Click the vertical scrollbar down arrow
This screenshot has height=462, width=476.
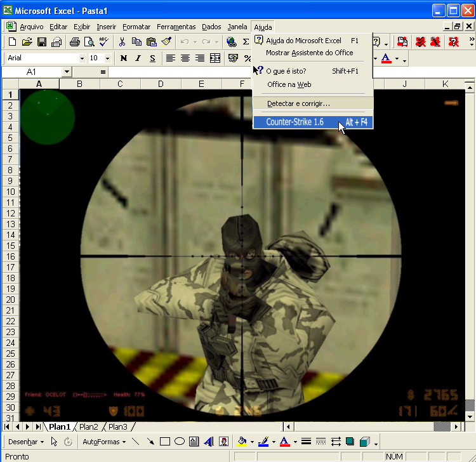click(470, 417)
